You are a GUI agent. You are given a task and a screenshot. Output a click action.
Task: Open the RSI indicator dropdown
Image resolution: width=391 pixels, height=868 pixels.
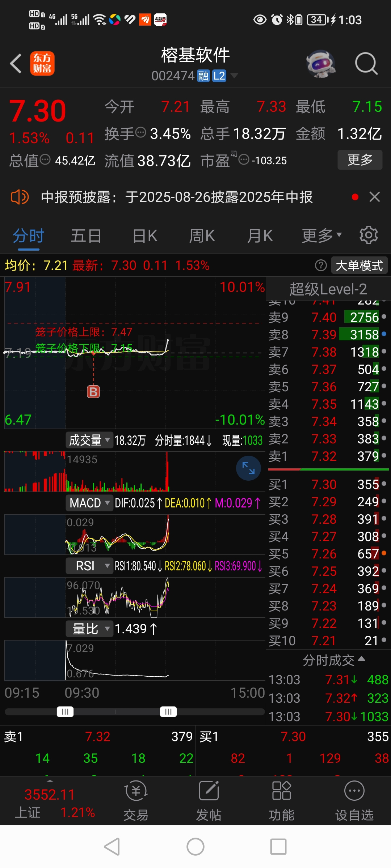pos(89,566)
